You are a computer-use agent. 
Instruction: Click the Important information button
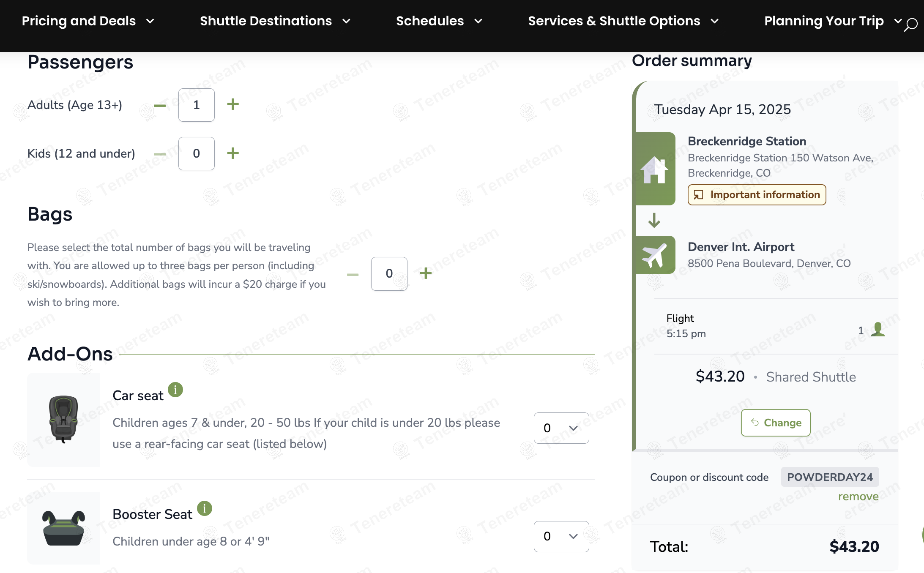coord(757,195)
